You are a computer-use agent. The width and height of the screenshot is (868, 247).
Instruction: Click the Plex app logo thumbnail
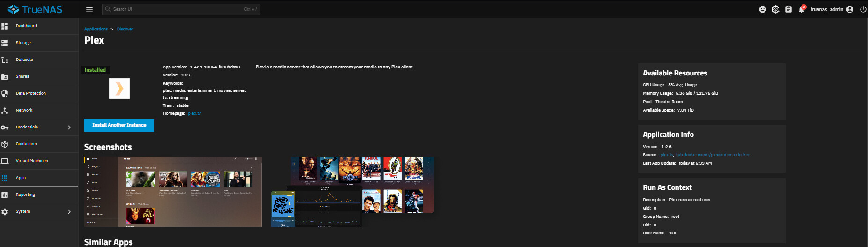click(x=119, y=89)
